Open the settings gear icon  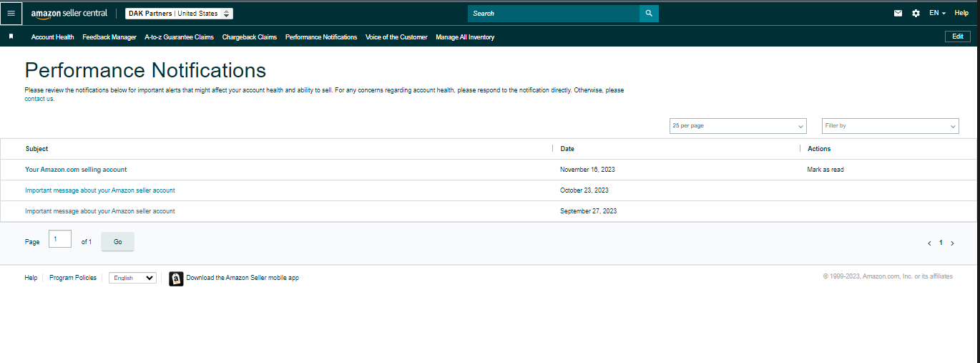(x=916, y=13)
